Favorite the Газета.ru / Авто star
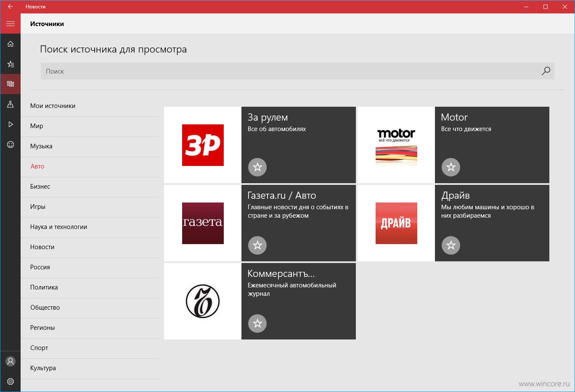Viewport: 575px width, 392px height. coord(257,245)
